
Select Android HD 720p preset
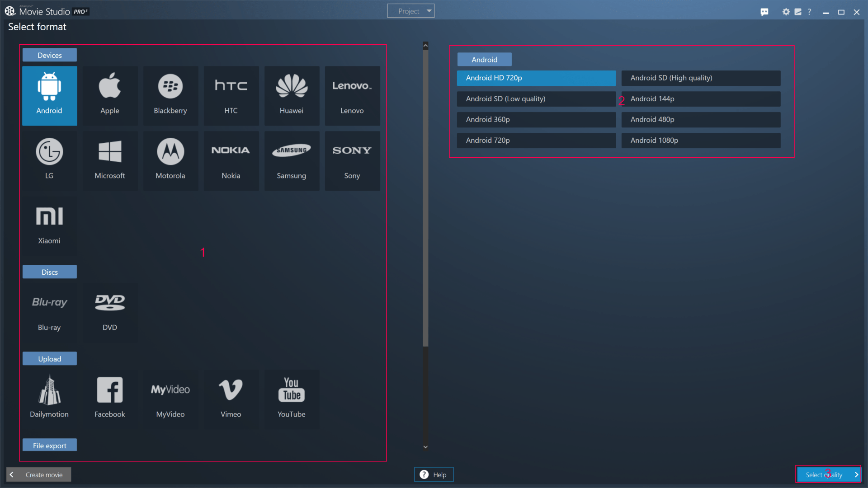(x=536, y=78)
